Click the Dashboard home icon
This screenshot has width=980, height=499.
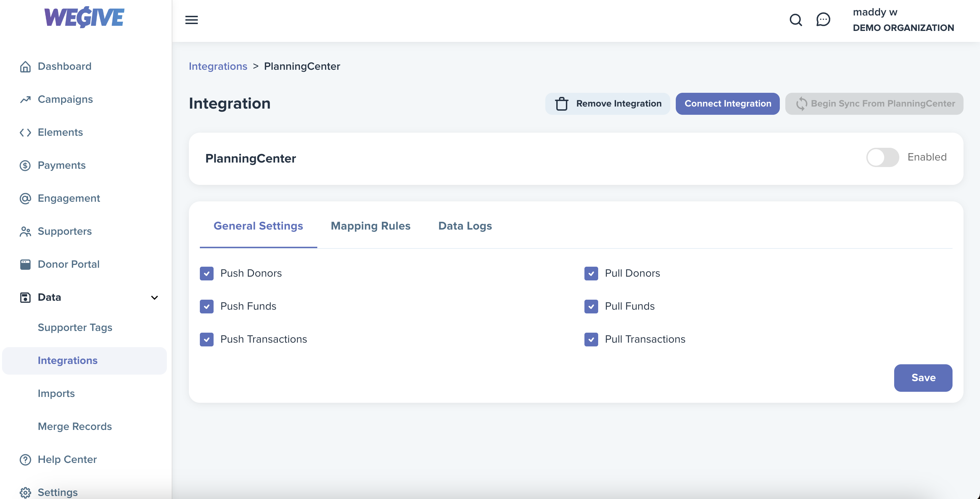coord(25,67)
